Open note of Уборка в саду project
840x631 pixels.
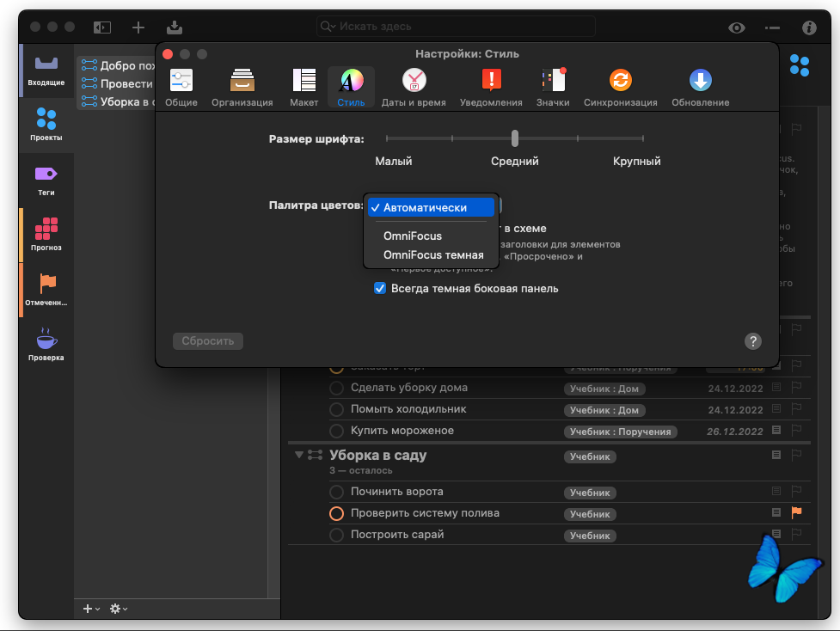tap(776, 455)
